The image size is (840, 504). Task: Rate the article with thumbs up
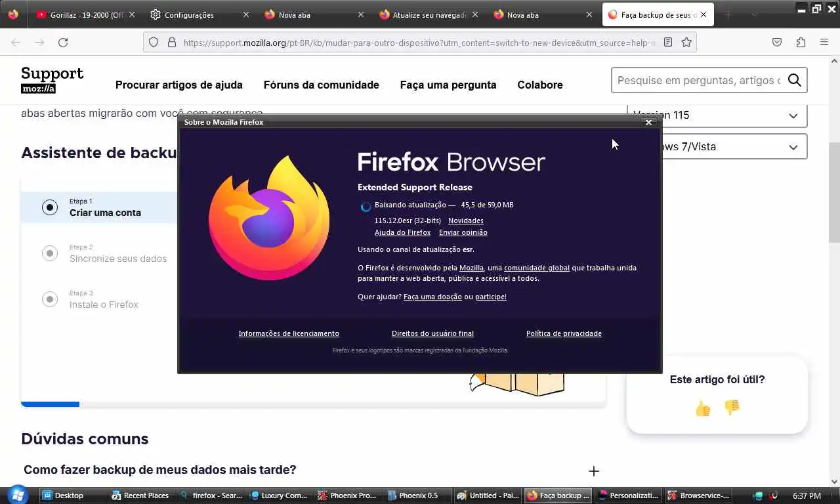[x=703, y=409]
